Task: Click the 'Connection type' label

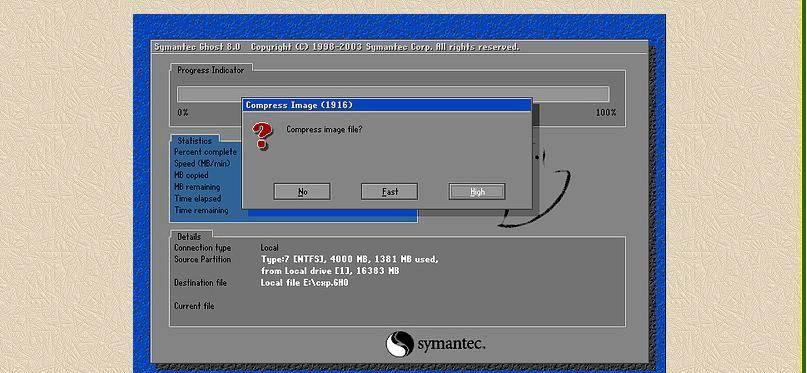Action: pos(202,248)
